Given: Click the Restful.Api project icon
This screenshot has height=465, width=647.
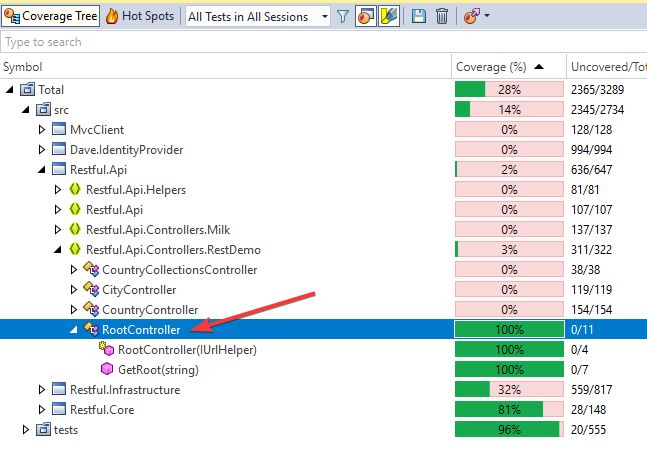Looking at the screenshot, I should [59, 169].
